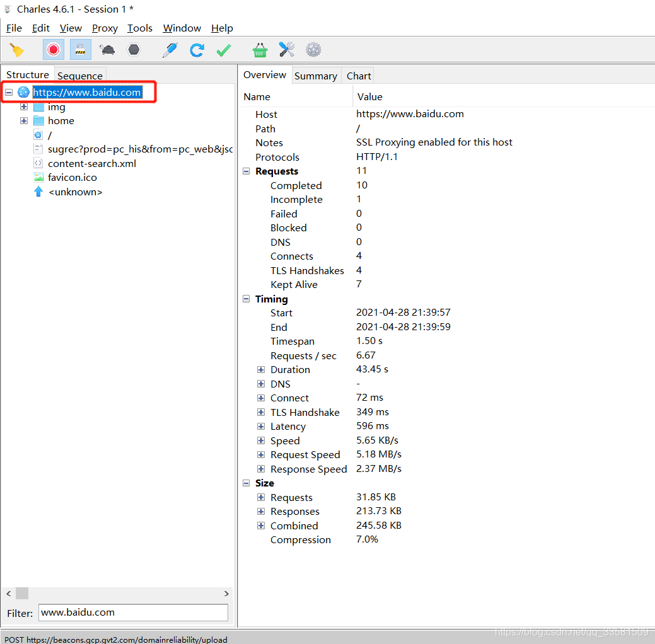Image resolution: width=655 pixels, height=644 pixels.
Task: Click the Compression 7.0% value
Action: 367,539
